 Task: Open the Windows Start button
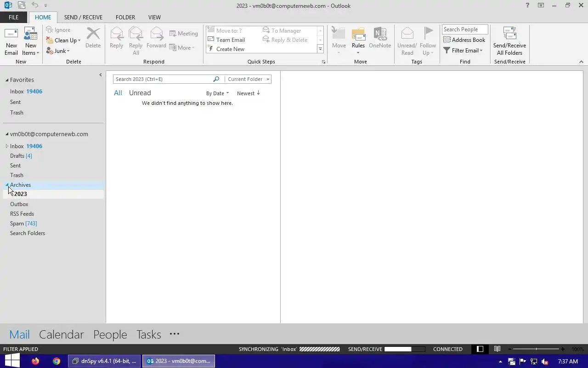point(12,361)
